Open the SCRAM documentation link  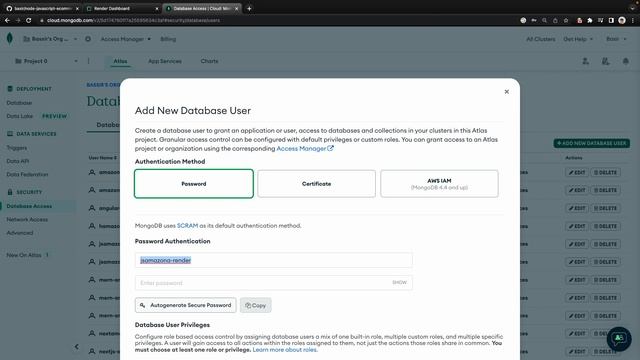(x=187, y=226)
